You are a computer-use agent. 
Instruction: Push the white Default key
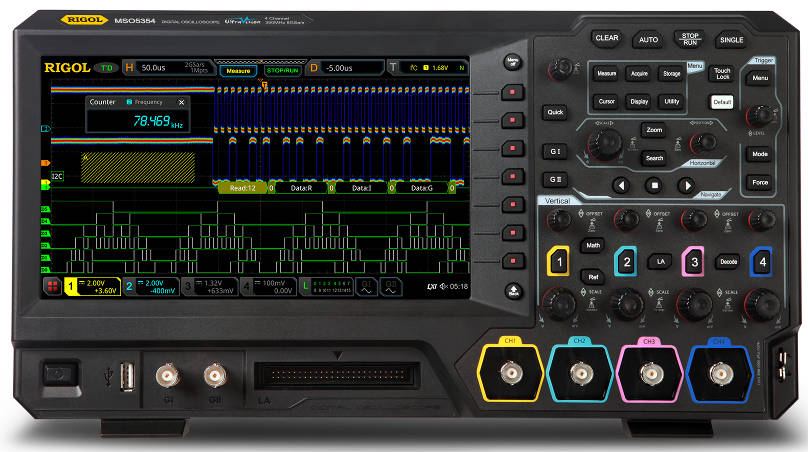(x=722, y=102)
